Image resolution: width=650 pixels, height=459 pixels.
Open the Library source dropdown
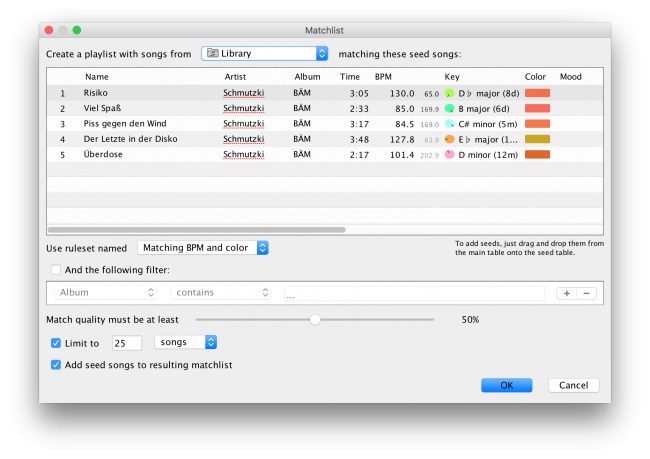pos(264,53)
